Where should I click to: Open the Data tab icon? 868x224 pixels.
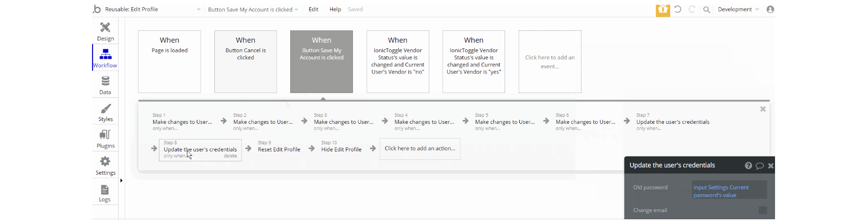105,81
